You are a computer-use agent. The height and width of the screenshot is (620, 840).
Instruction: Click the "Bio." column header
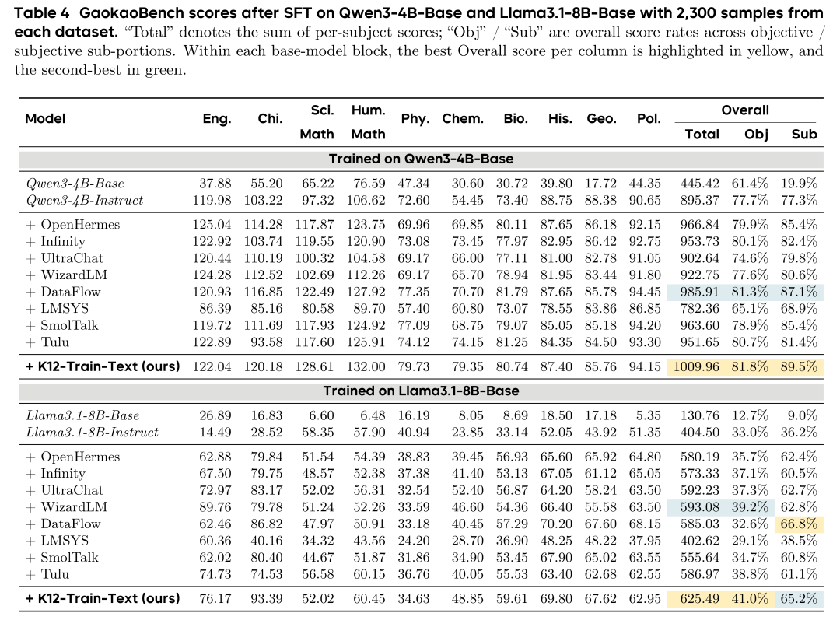tap(516, 118)
